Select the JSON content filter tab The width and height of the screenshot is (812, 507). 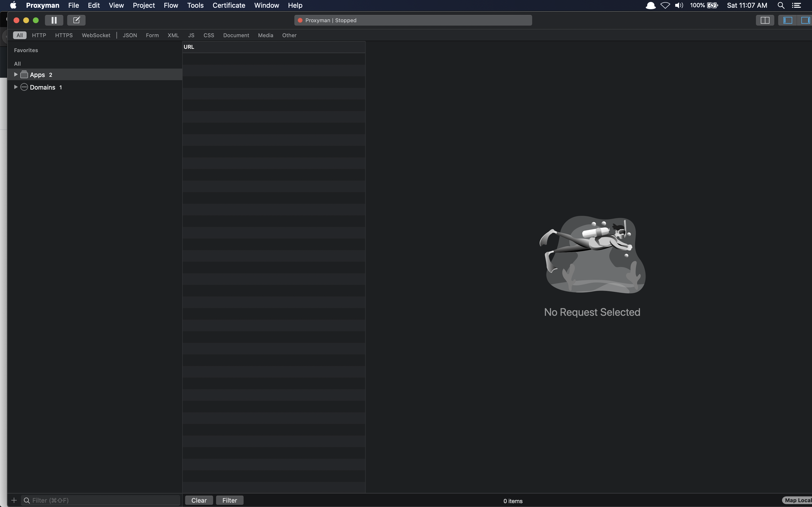coord(130,35)
